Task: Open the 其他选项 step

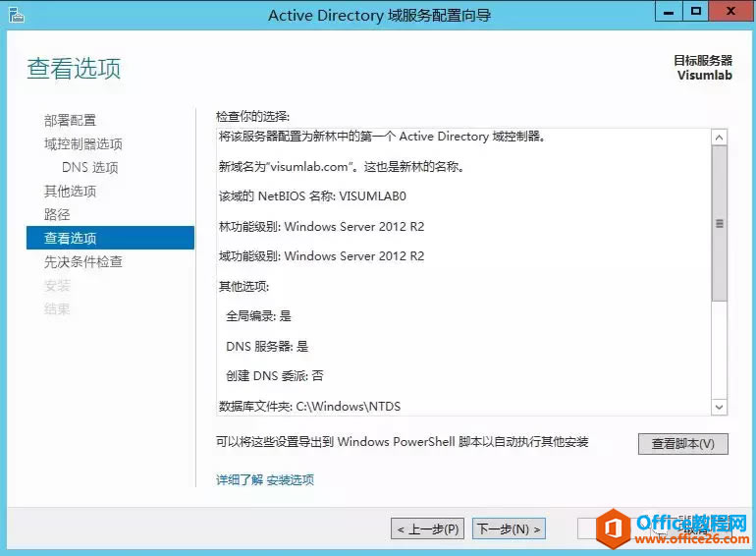Action: click(x=70, y=191)
